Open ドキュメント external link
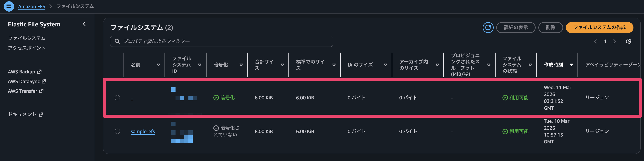 pos(26,114)
